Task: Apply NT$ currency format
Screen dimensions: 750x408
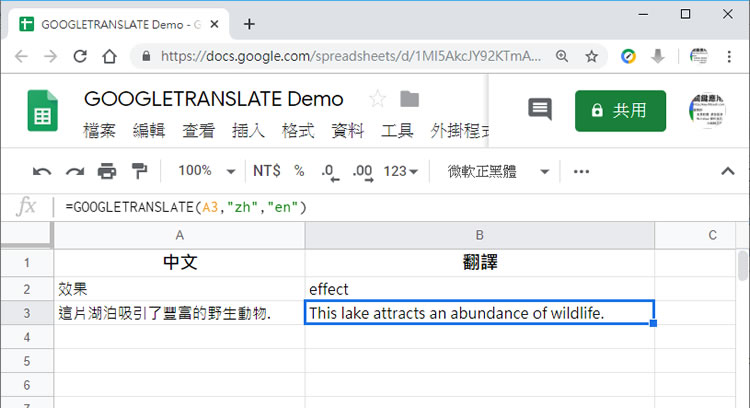Action: click(266, 171)
